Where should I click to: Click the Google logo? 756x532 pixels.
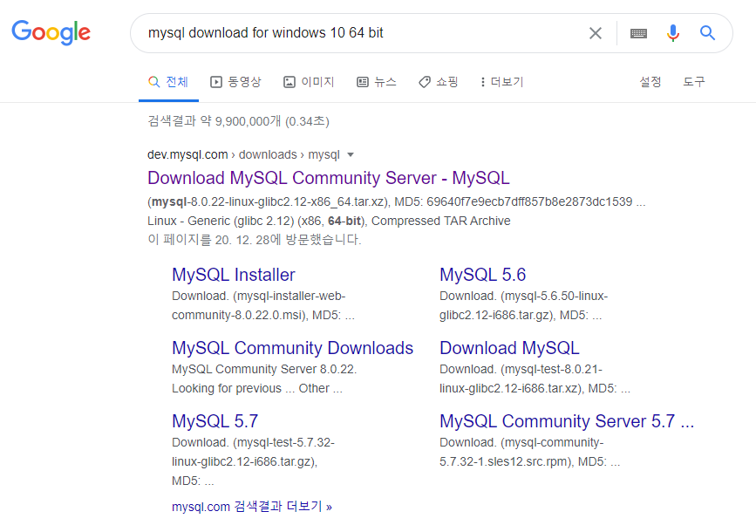[51, 32]
